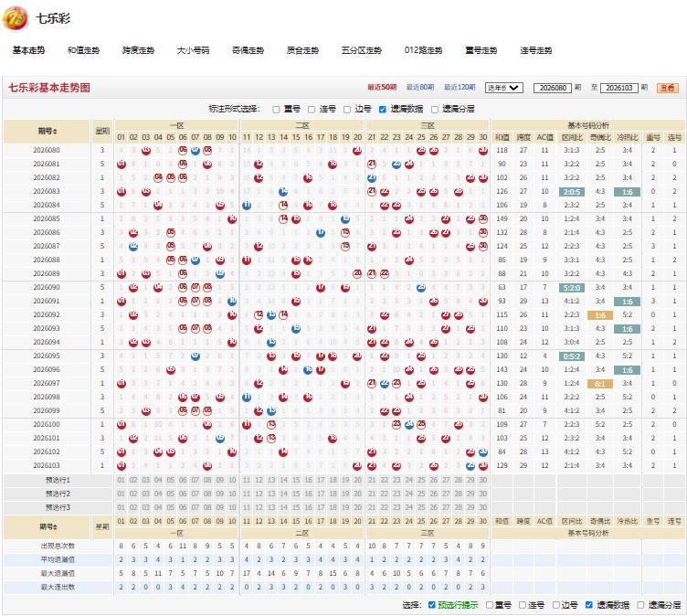Open the 012路走势 tab

423,50
